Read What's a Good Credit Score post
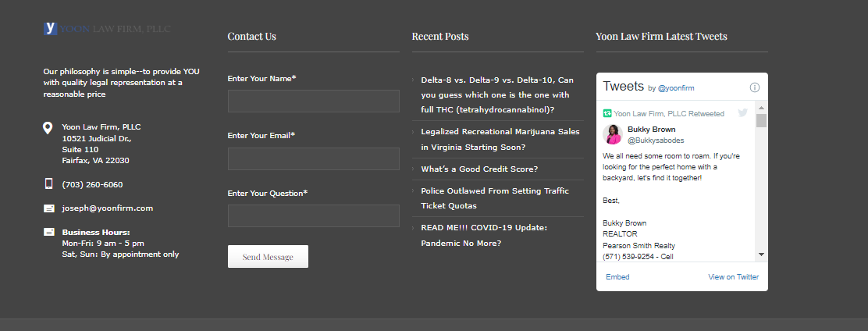This screenshot has height=331, width=868. coord(479,169)
